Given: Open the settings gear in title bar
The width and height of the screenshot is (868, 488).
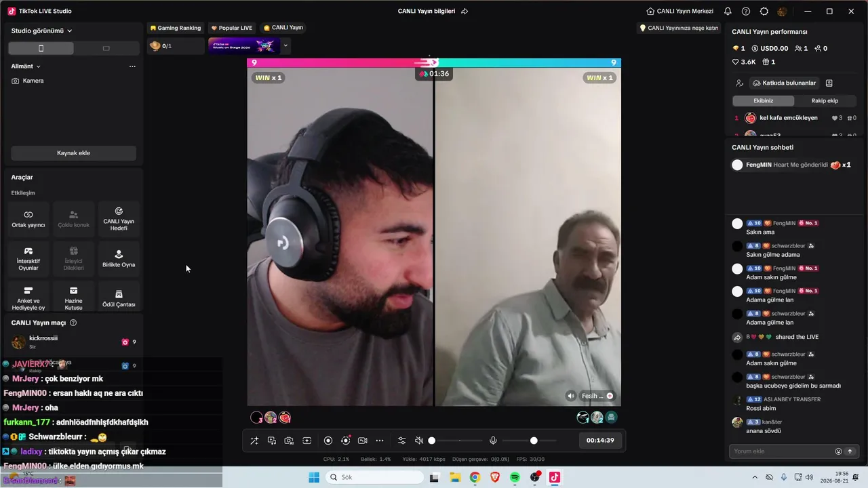Looking at the screenshot, I should (x=764, y=12).
